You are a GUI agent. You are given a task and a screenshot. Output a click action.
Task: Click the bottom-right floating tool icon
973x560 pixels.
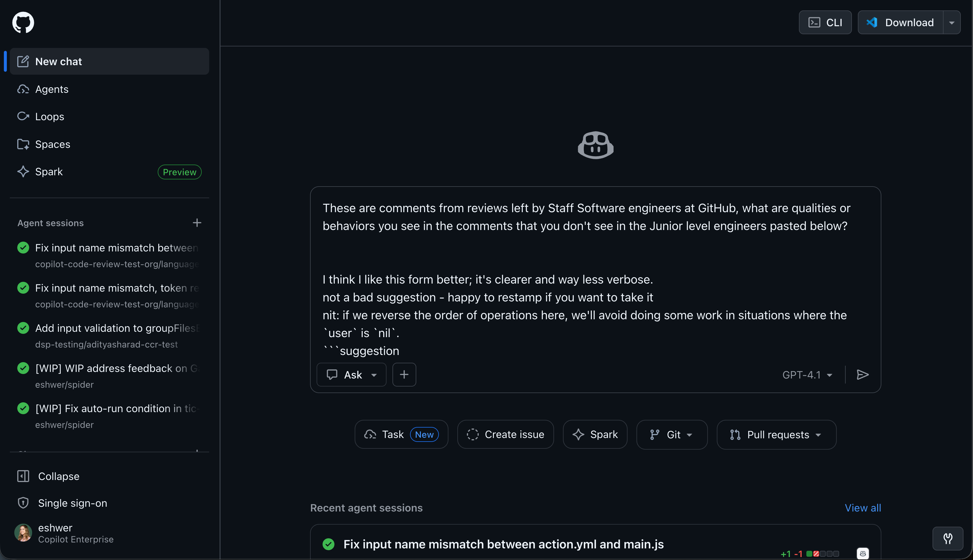[948, 539]
